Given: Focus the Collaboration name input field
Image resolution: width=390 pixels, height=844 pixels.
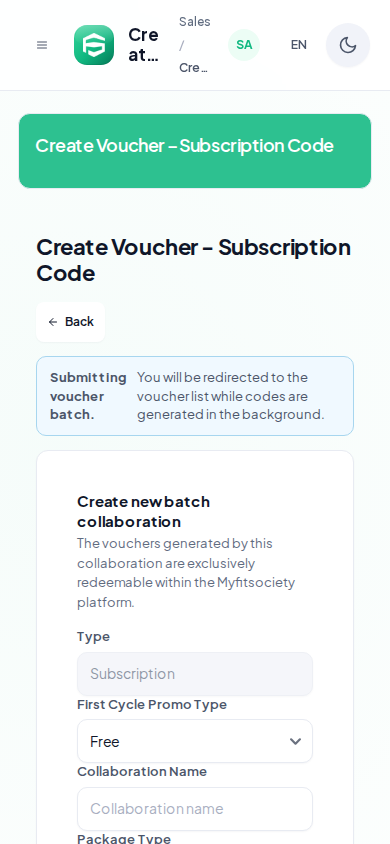Looking at the screenshot, I should [195, 809].
